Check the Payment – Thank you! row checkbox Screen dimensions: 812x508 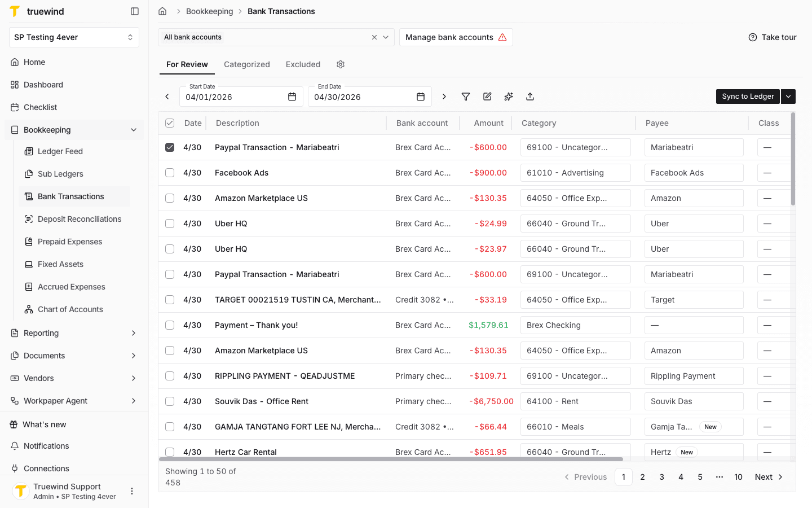point(170,325)
